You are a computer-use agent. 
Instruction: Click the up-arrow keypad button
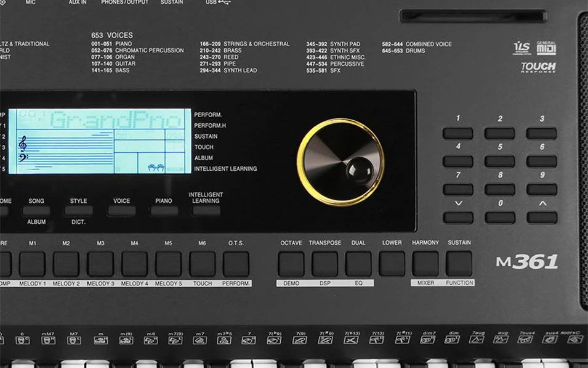(542, 218)
